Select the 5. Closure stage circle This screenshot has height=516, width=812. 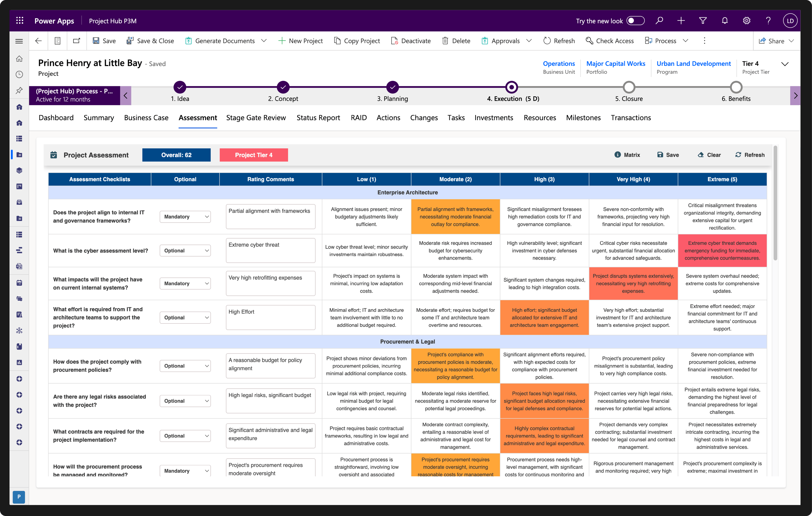pyautogui.click(x=629, y=87)
